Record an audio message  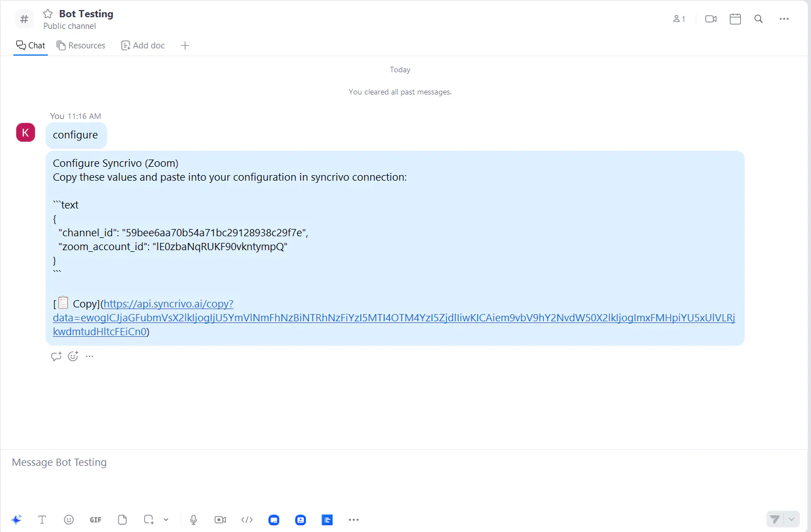(194, 520)
